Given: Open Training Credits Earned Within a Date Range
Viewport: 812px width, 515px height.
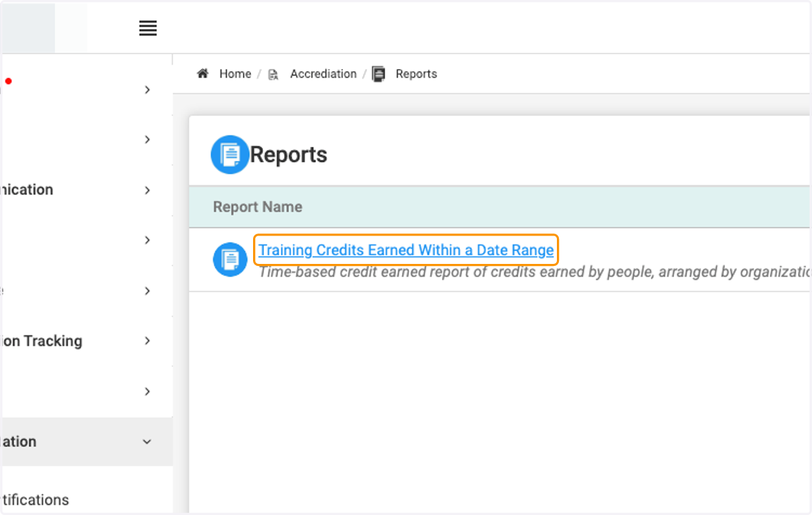Looking at the screenshot, I should [406, 250].
